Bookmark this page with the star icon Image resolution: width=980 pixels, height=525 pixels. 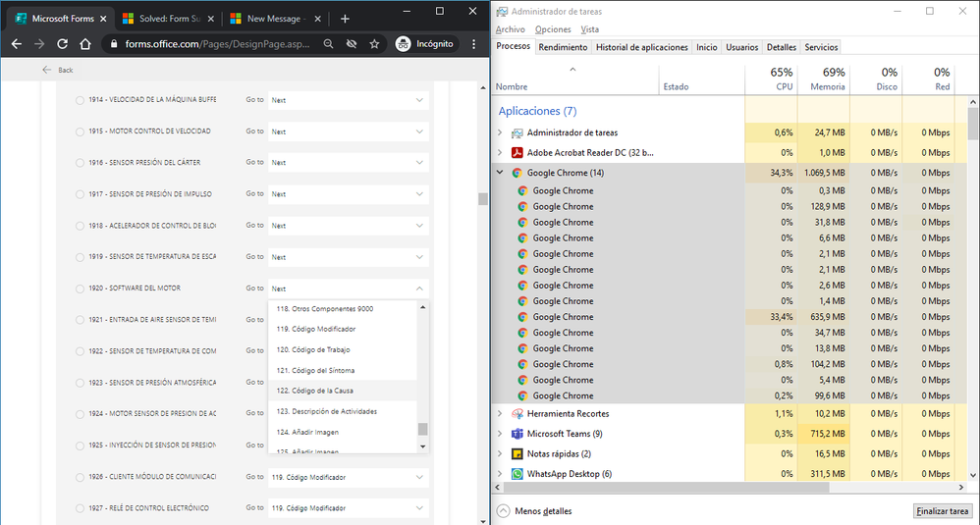(374, 44)
